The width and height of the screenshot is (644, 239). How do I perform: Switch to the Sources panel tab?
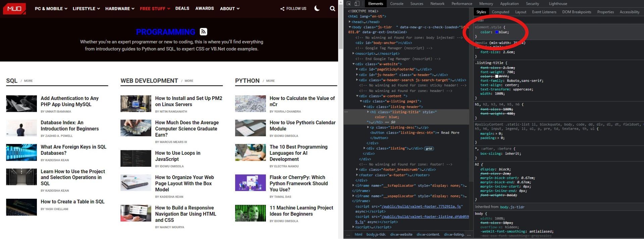click(x=417, y=4)
